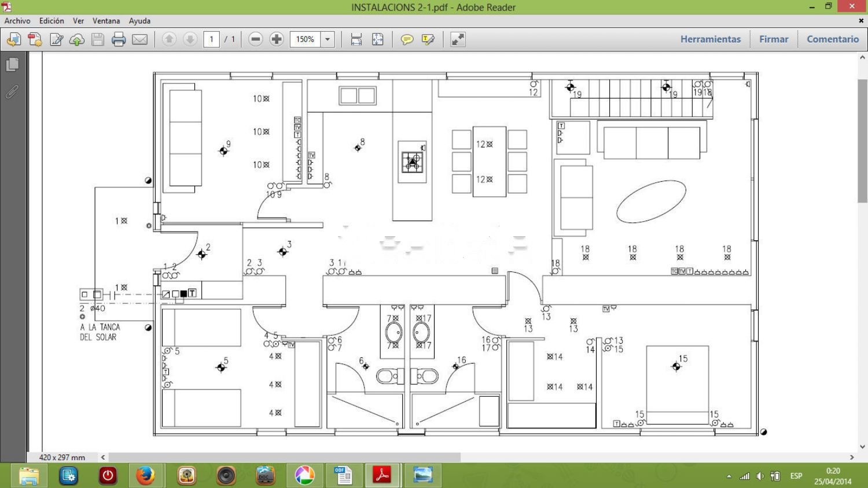The image size is (868, 488).
Task: Click the send file by email icon
Action: coord(139,39)
